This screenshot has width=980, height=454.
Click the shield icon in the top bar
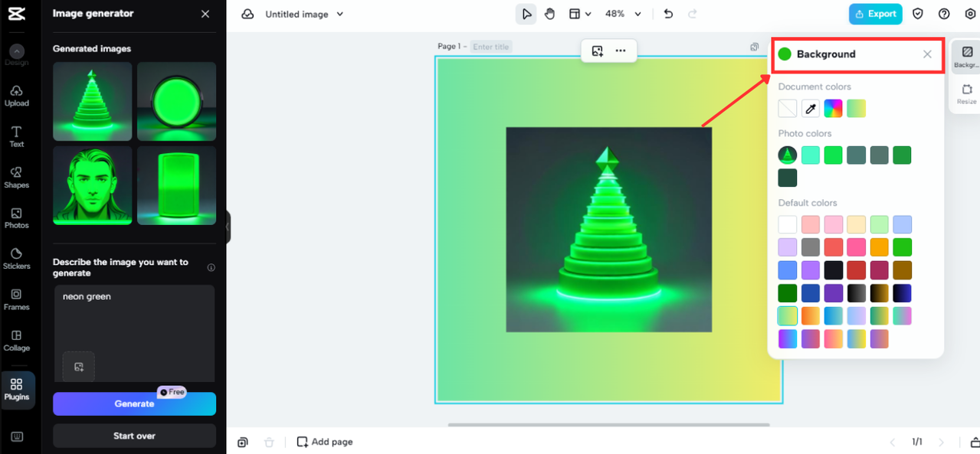(918, 14)
